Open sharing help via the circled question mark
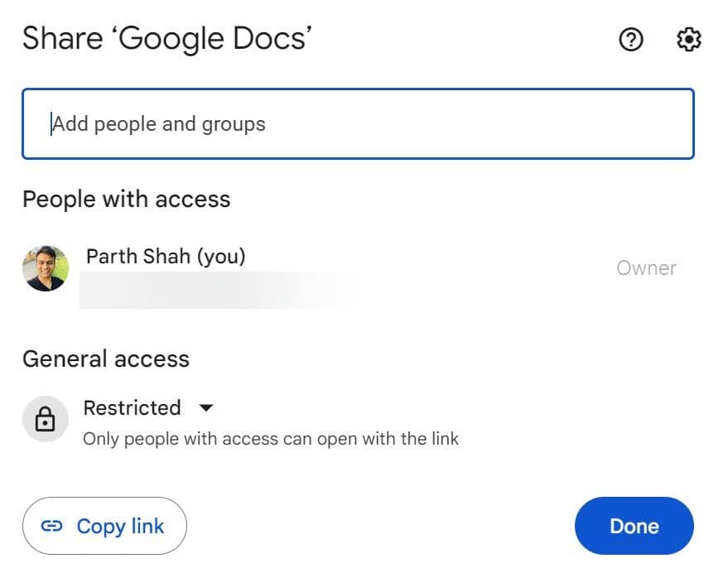The height and width of the screenshot is (573, 728). 631,39
